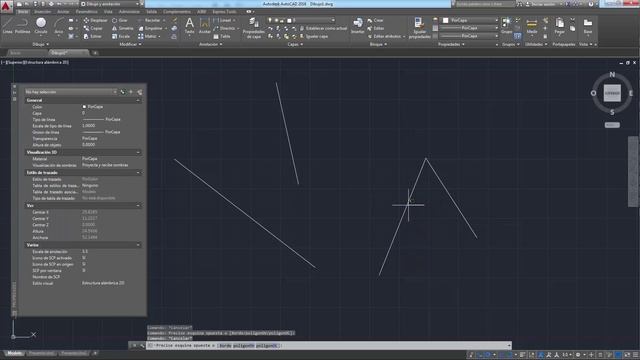Open the Inicio ribbon tab
This screenshot has width=640, height=360.
pos(23,12)
